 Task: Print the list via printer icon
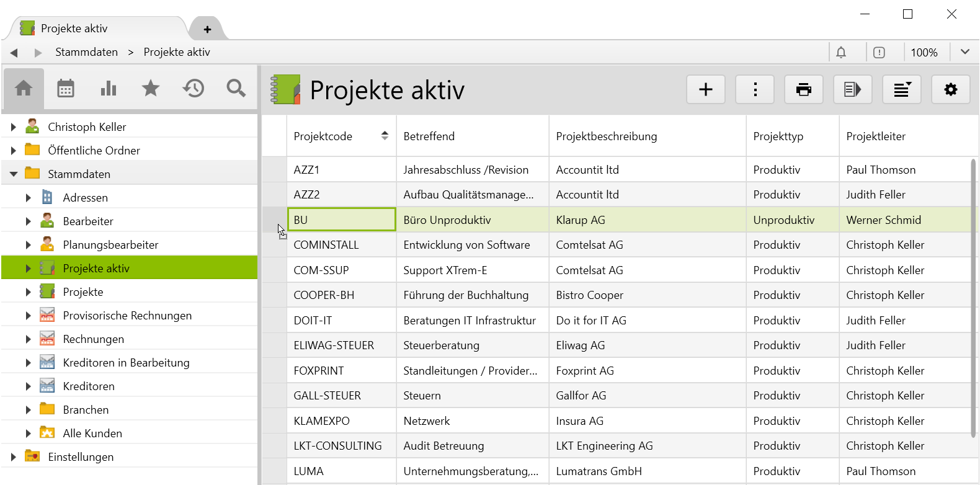pos(804,90)
